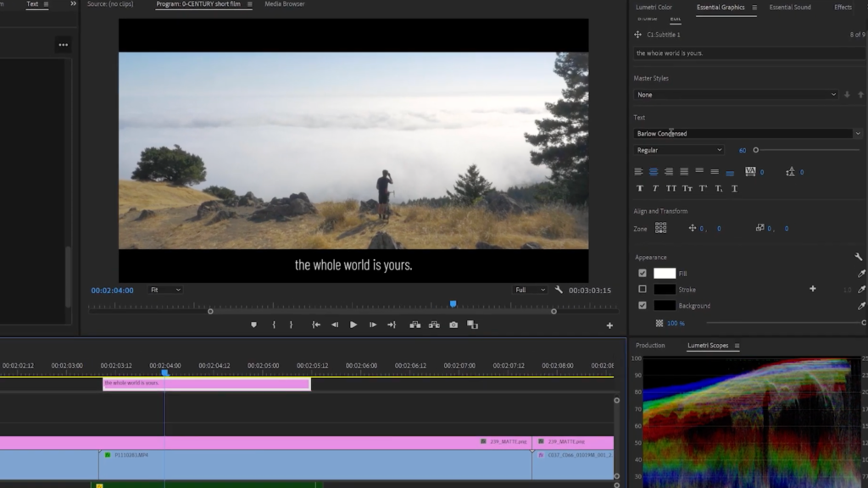Switch to the Lumetri Color tab
Image resolution: width=868 pixels, height=488 pixels.
pyautogui.click(x=654, y=8)
